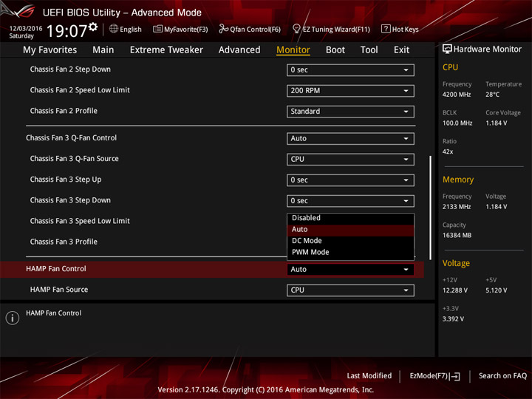Open Chassis Fan 2 Profile dropdown
The image size is (532, 399).
click(350, 112)
